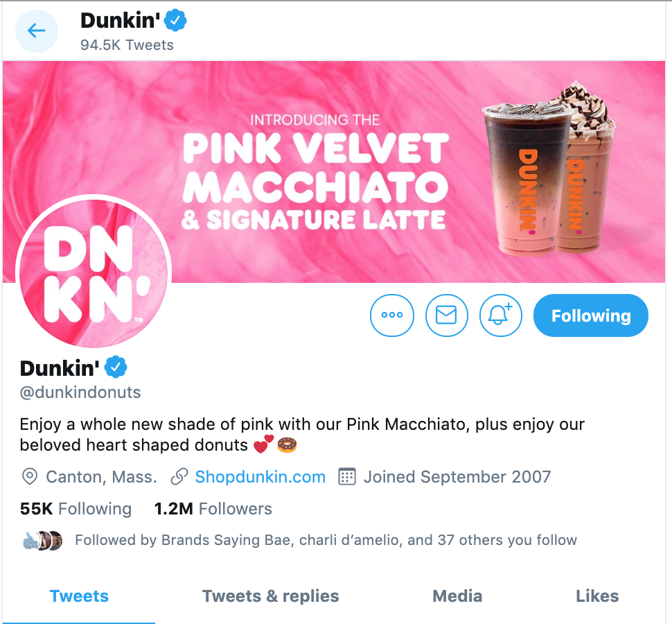Toggle the Following button to unfollow
This screenshot has height=624, width=672.
[590, 315]
